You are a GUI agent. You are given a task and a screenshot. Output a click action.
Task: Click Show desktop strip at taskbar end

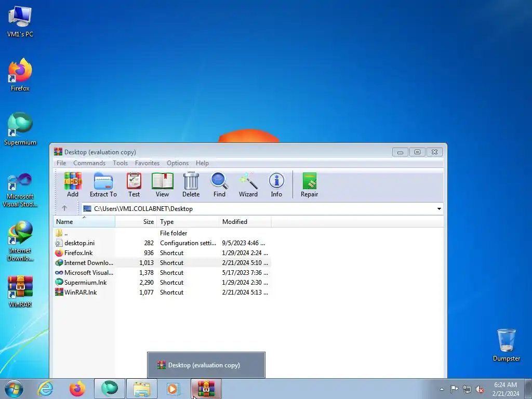pos(528,389)
